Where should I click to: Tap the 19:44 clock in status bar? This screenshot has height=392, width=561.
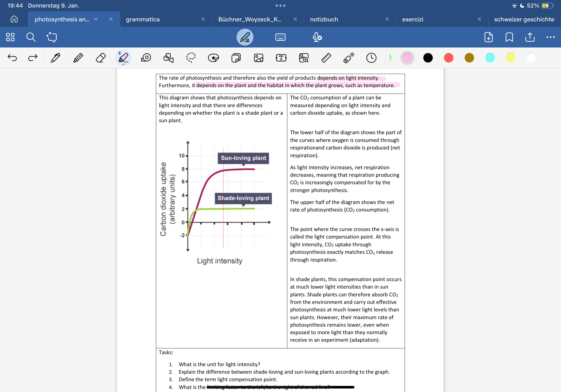(x=15, y=6)
